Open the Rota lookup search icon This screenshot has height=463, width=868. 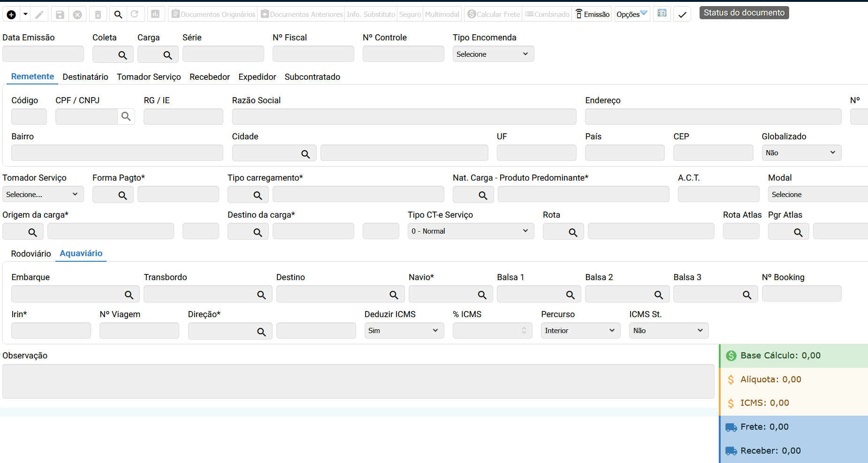pyautogui.click(x=573, y=232)
